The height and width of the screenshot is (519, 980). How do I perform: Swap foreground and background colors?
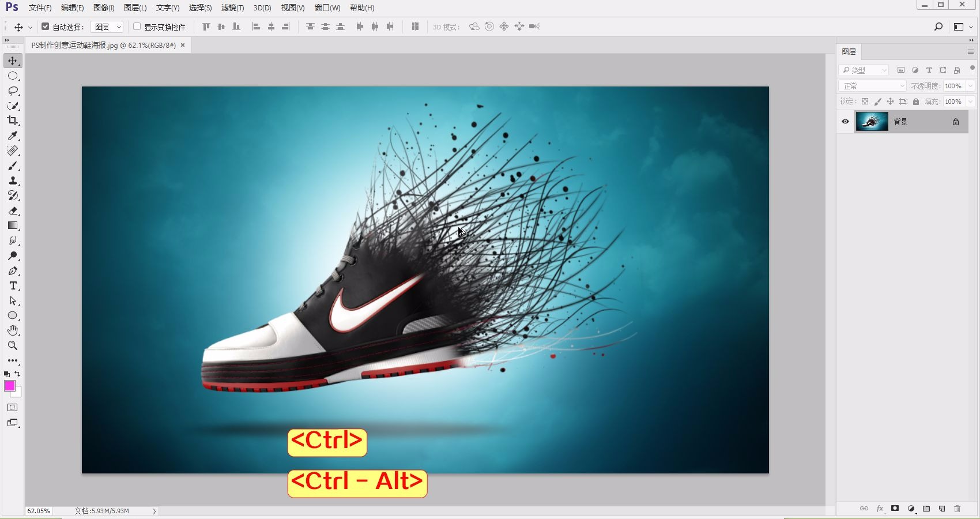[17, 374]
